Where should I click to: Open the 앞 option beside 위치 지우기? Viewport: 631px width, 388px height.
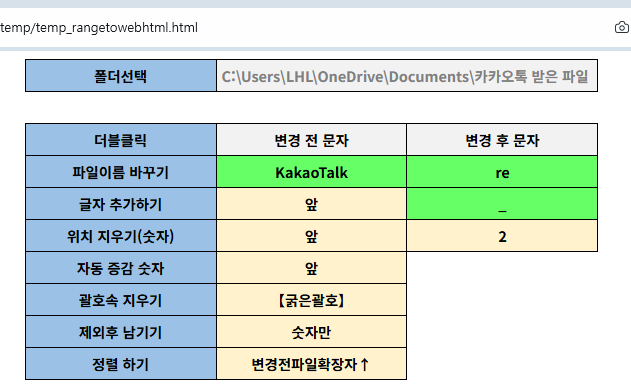(x=311, y=236)
